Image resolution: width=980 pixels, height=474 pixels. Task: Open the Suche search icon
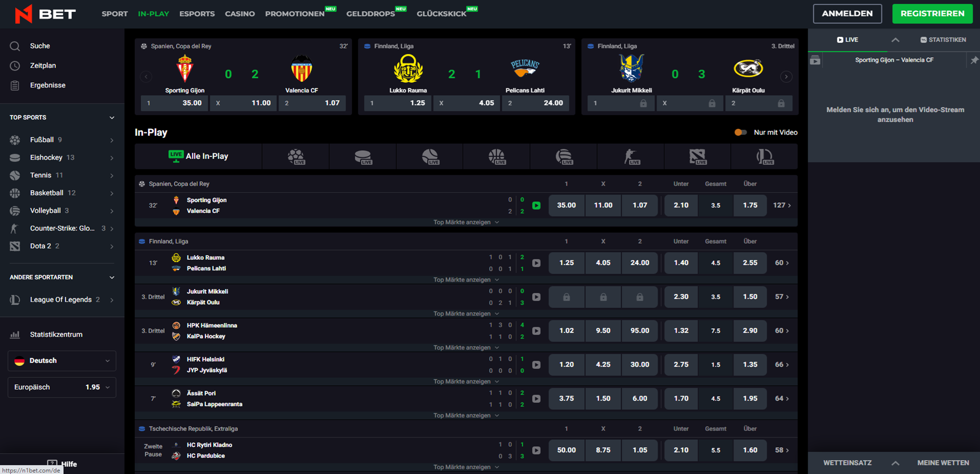(x=15, y=46)
